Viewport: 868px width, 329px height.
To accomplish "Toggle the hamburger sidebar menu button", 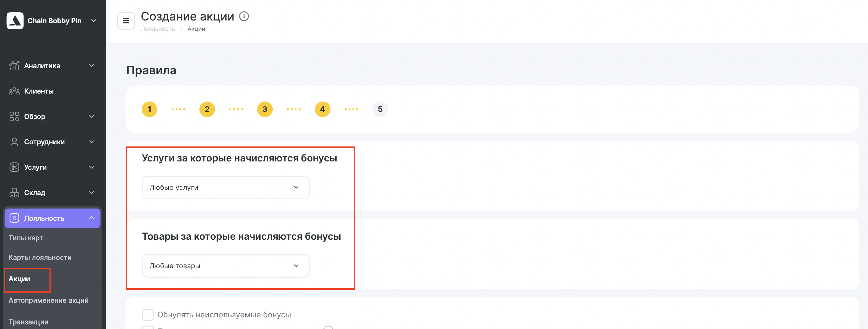I will click(126, 21).
